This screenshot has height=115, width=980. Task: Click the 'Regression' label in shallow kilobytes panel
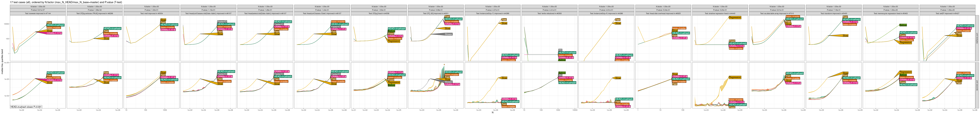(735, 17)
